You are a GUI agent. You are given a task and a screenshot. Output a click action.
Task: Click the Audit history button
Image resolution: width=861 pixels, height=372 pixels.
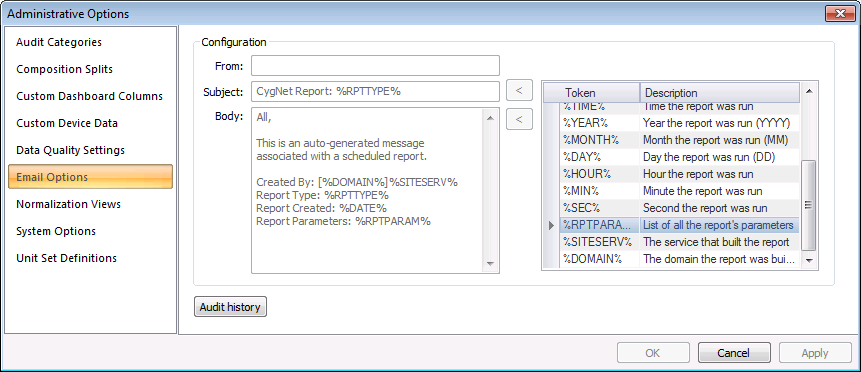click(x=230, y=307)
